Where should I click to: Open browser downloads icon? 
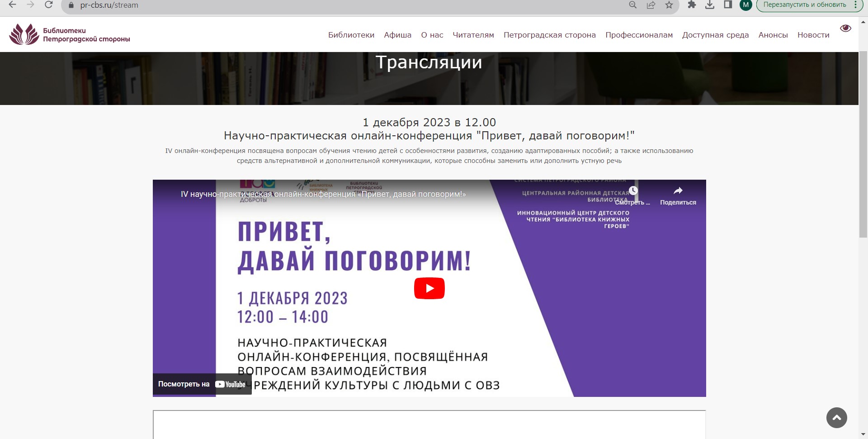coord(710,5)
